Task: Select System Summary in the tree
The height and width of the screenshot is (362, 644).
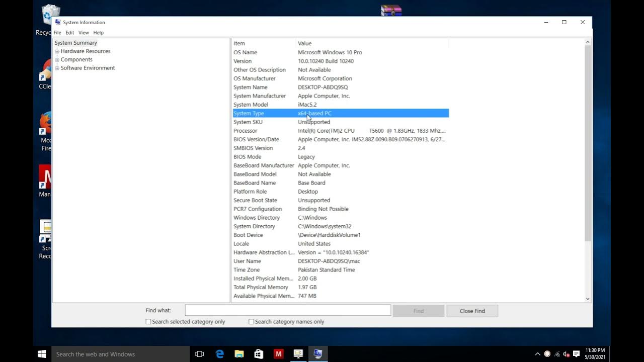Action: point(76,43)
